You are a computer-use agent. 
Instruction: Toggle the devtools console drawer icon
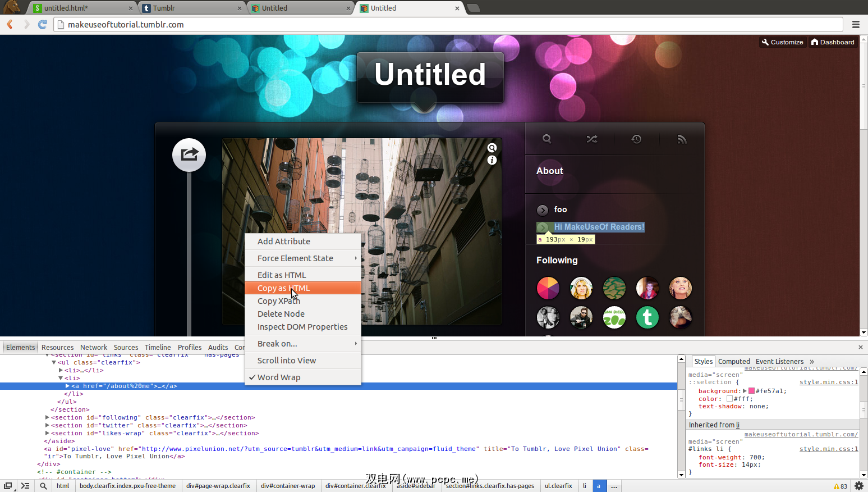(25, 486)
